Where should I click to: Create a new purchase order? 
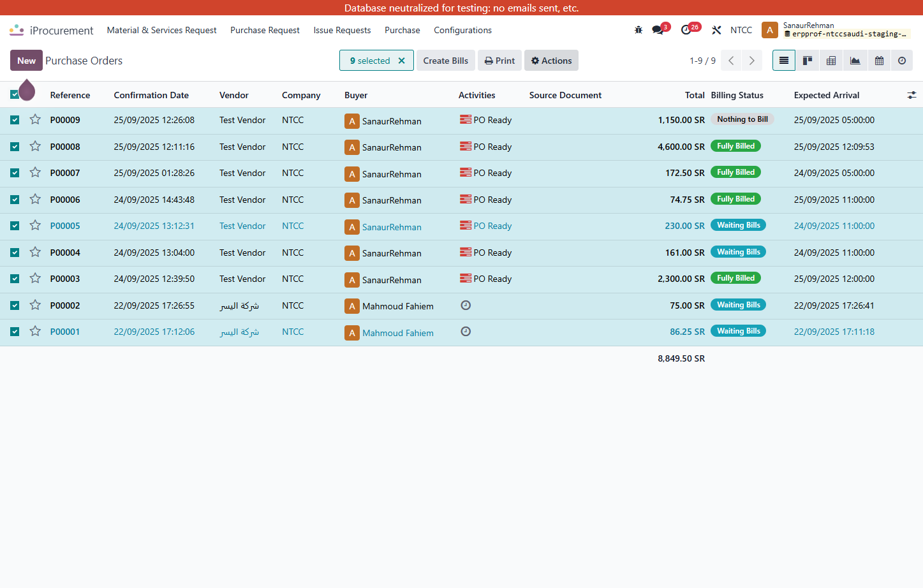pyautogui.click(x=26, y=61)
